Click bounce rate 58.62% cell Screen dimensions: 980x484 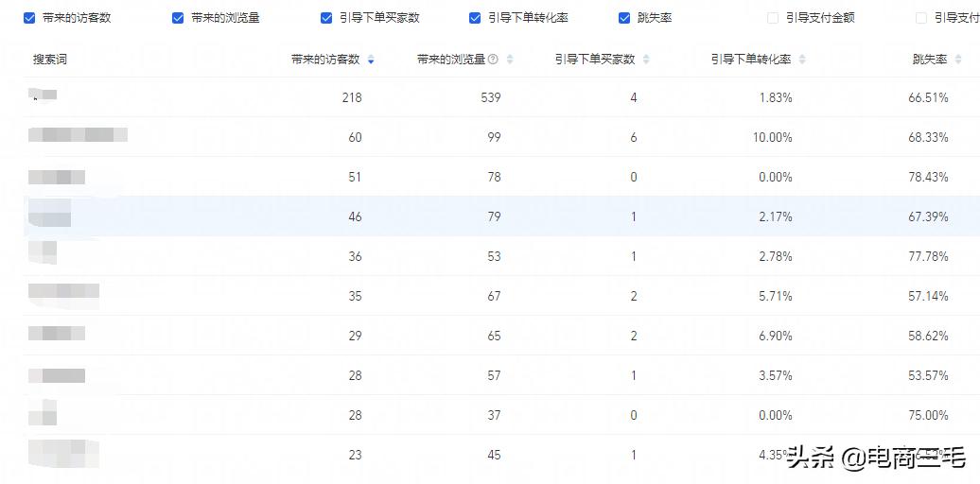tap(928, 336)
